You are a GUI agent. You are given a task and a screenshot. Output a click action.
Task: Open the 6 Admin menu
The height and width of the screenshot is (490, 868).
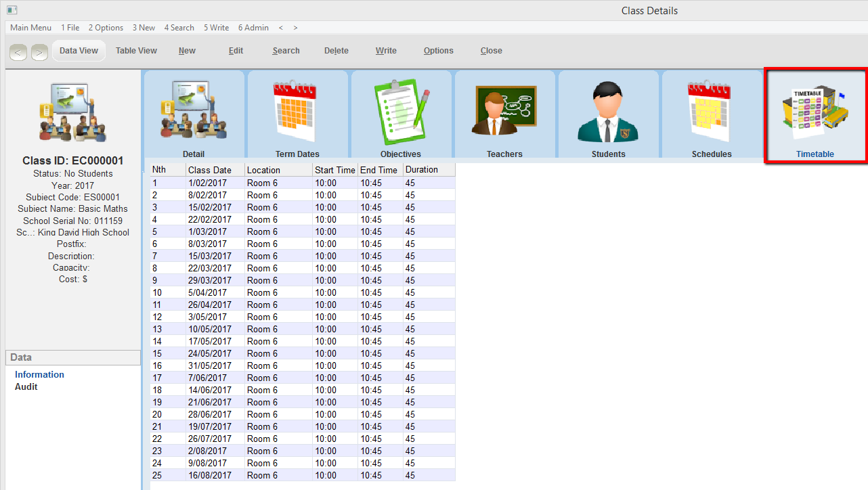[253, 28]
